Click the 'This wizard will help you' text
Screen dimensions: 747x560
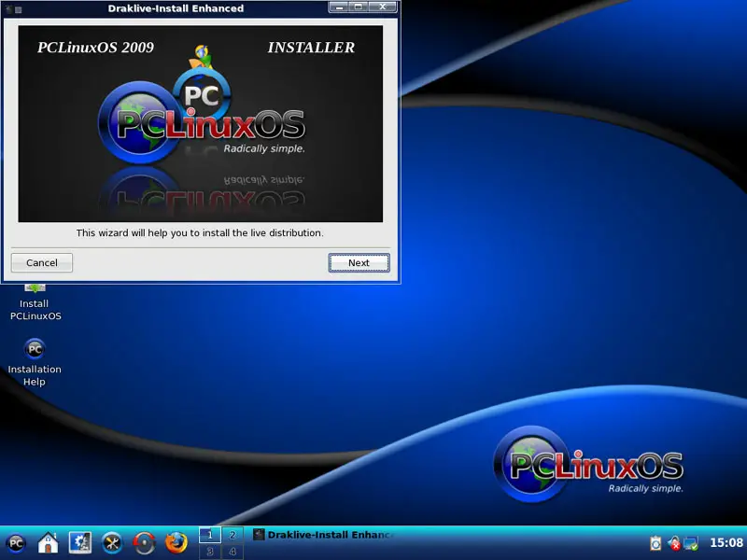[200, 232]
